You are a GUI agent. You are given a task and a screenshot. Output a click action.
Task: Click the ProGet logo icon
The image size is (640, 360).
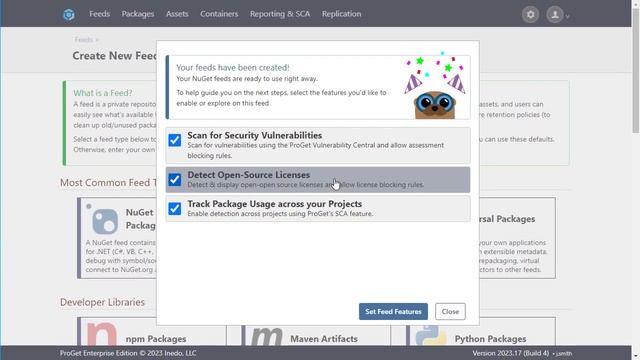pyautogui.click(x=69, y=14)
